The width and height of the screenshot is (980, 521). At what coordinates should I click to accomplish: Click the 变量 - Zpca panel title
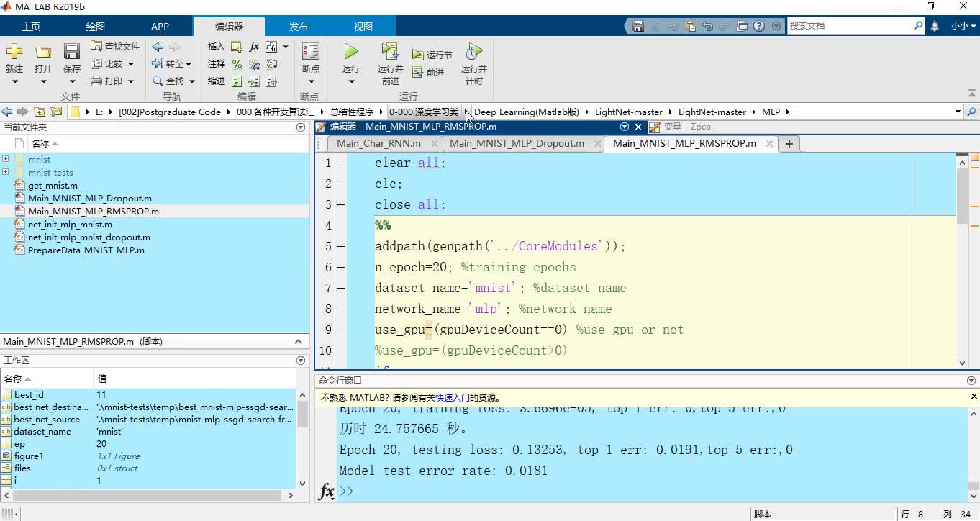(687, 127)
